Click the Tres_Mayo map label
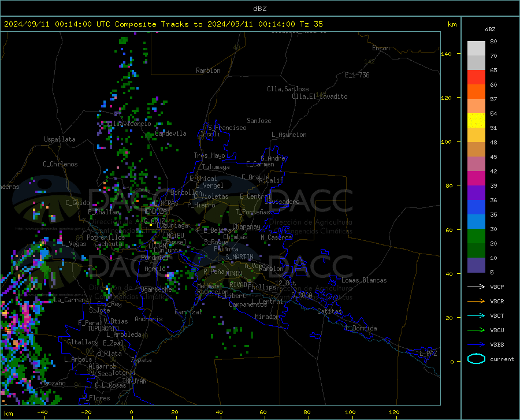The width and height of the screenshot is (520, 420). point(209,155)
